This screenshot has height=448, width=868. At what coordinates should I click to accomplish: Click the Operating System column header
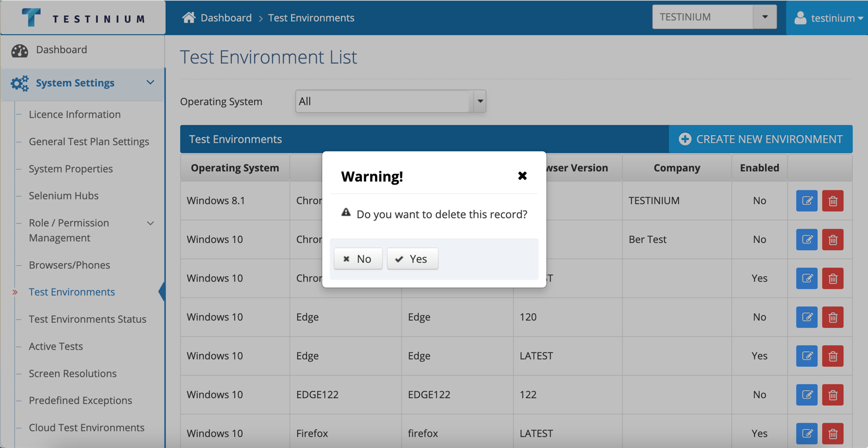click(x=235, y=168)
